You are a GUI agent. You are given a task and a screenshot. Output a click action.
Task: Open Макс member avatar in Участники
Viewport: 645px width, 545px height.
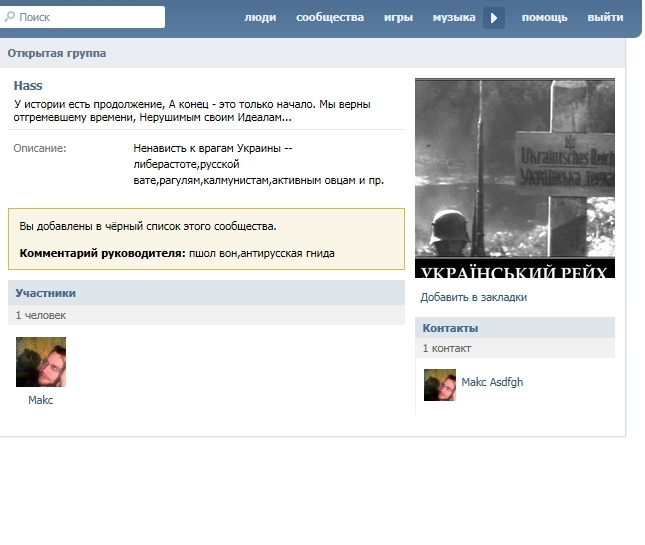coord(41,362)
